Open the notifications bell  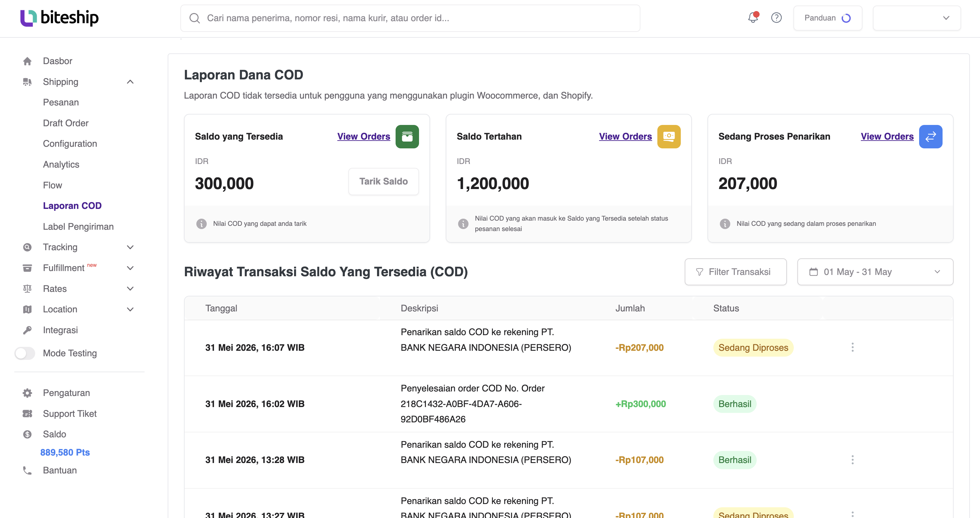(753, 18)
